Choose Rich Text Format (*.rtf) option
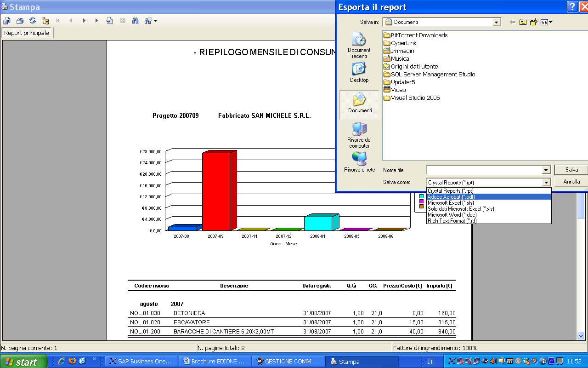This screenshot has height=368, width=588. pos(489,221)
